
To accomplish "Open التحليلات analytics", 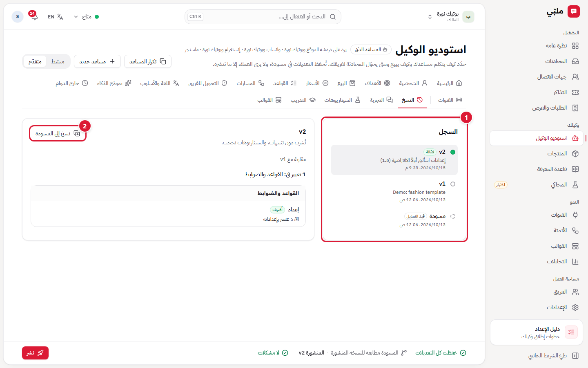I will pos(536,262).
